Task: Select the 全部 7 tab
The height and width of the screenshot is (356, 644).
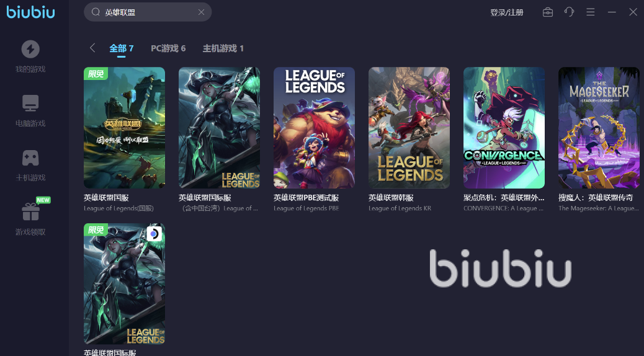Action: point(121,48)
